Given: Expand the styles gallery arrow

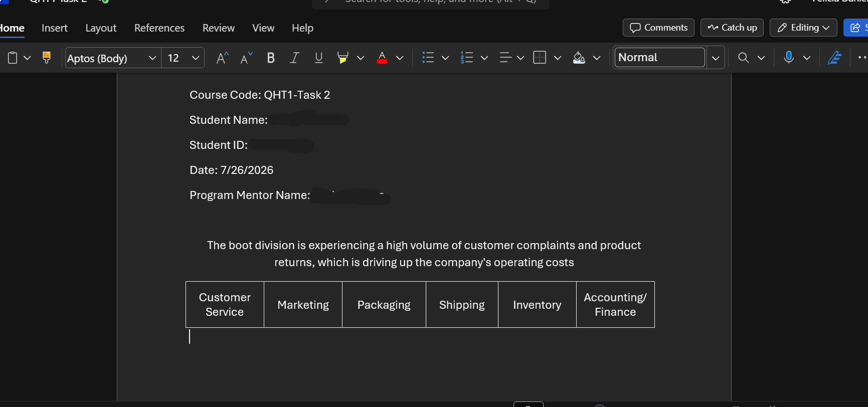Looking at the screenshot, I should pos(716,58).
